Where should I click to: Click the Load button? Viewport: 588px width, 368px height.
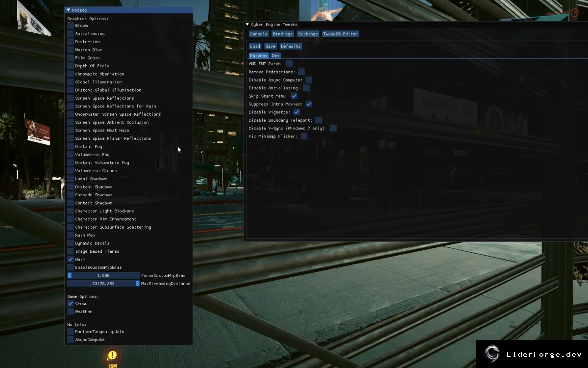click(x=255, y=46)
